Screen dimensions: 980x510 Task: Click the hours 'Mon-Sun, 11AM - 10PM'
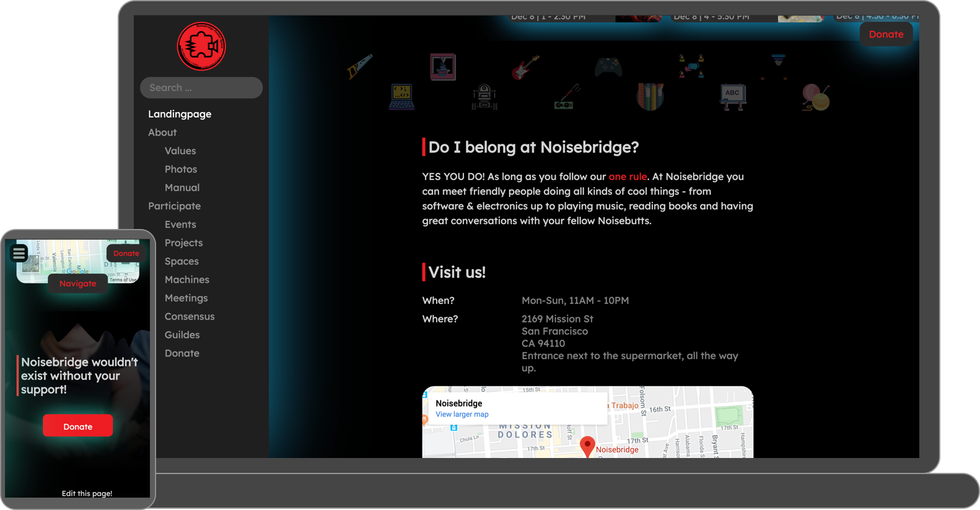point(575,301)
